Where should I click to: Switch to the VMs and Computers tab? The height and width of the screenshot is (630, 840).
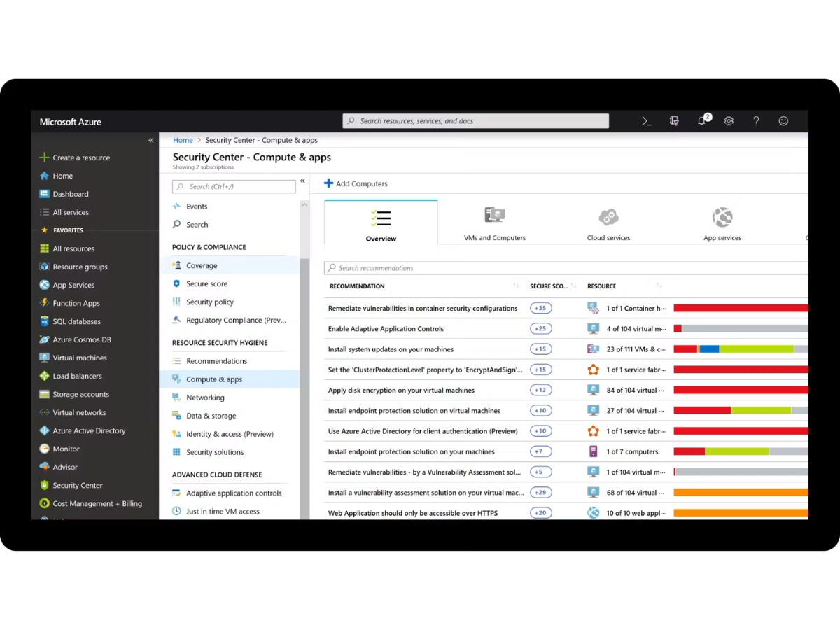click(495, 224)
